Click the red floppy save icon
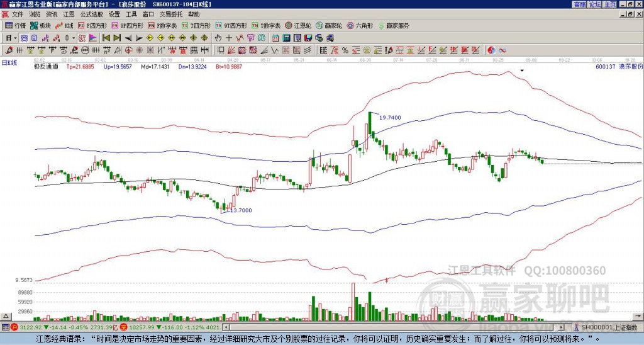The image size is (644, 345). [x=308, y=38]
